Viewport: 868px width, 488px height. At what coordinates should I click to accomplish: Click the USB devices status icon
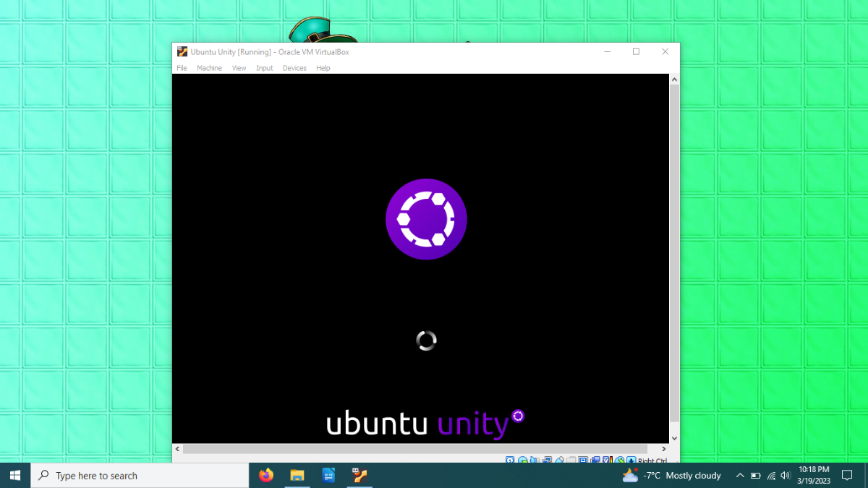point(559,460)
